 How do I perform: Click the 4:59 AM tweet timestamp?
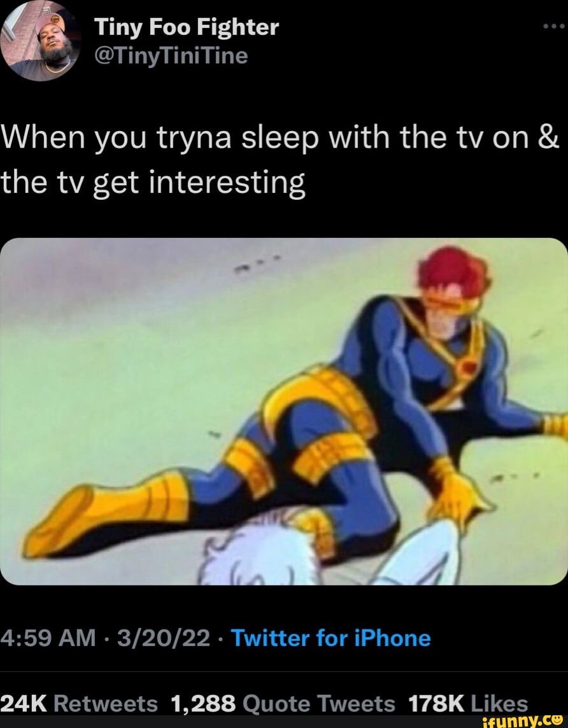[48, 638]
